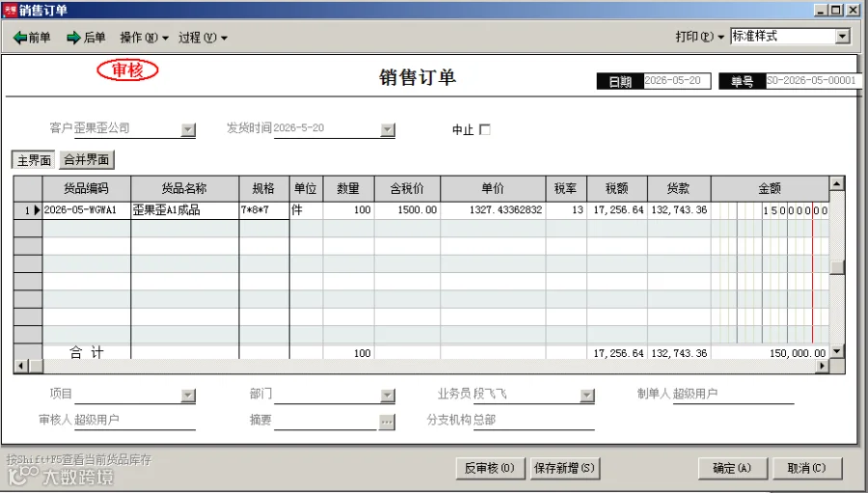Screen dimensions: 868x493
Task: Click the row 1 货款 value 132,743.36
Action: click(679, 210)
